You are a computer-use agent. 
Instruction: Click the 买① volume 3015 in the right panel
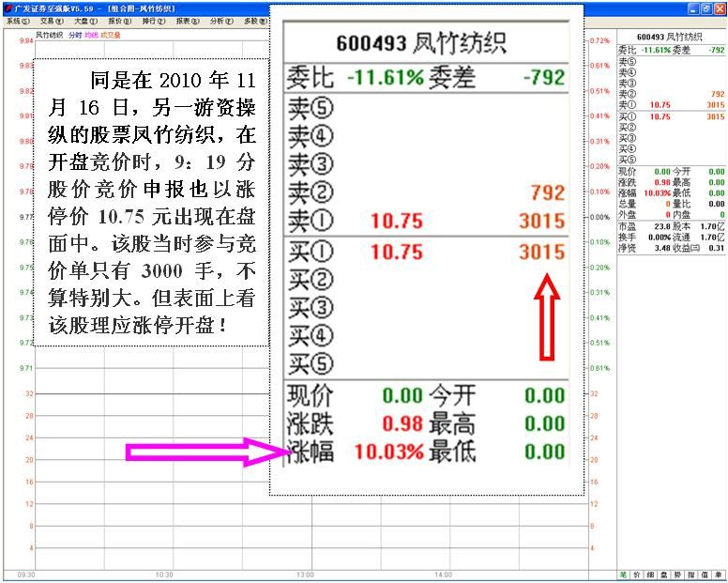click(x=716, y=116)
